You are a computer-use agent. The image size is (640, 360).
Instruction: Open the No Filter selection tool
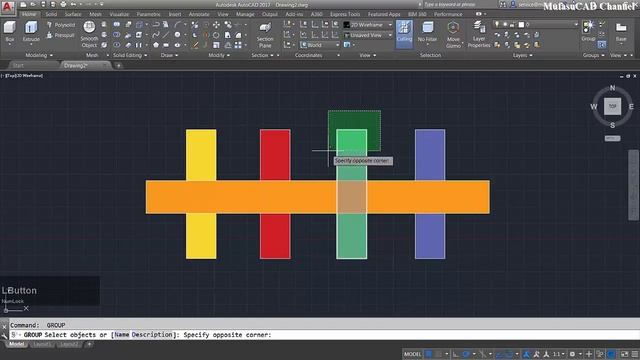[x=427, y=32]
